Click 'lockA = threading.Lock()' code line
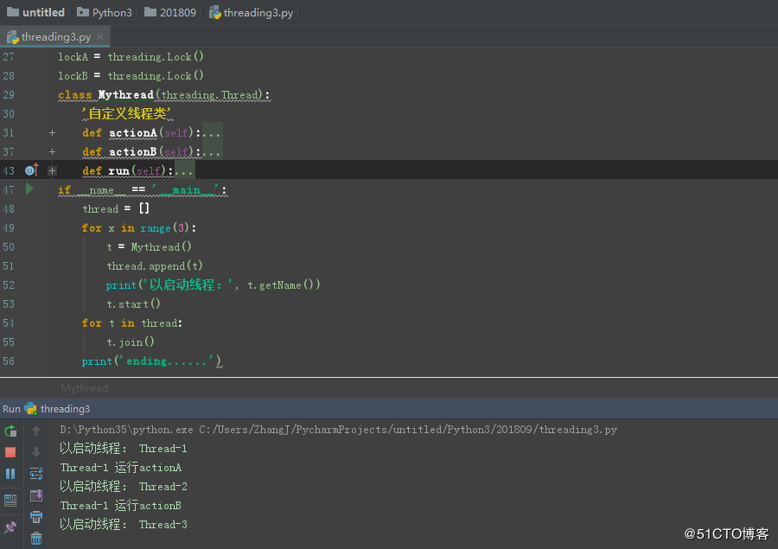The height and width of the screenshot is (549, 778). pos(131,57)
